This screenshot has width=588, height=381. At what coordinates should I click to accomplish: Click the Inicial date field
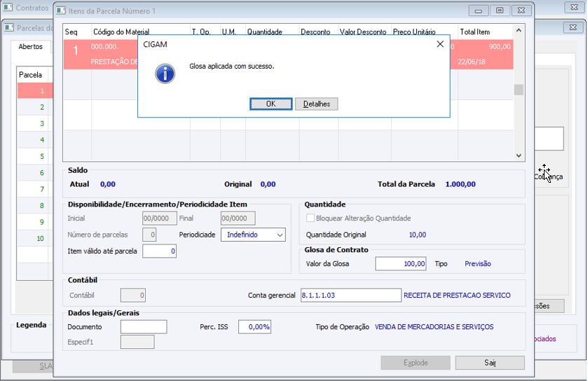click(160, 218)
